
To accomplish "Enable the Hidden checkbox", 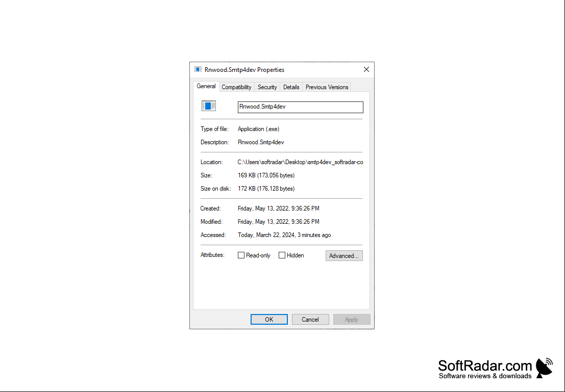I will 282,255.
